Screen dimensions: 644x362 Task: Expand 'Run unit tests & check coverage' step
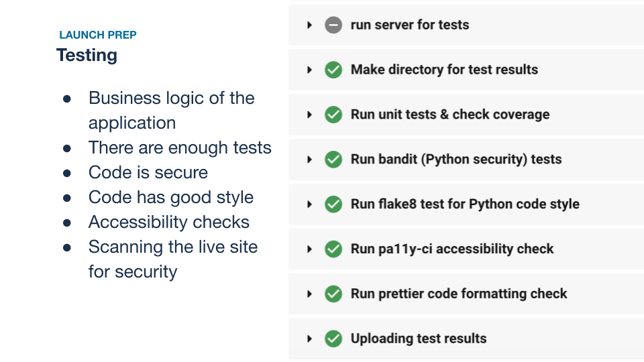click(x=310, y=115)
